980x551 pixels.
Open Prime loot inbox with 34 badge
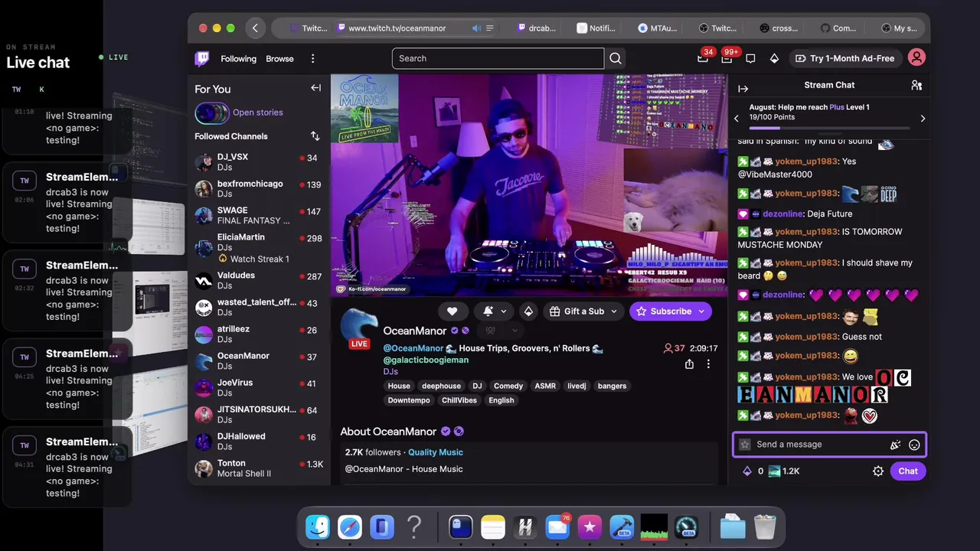703,58
